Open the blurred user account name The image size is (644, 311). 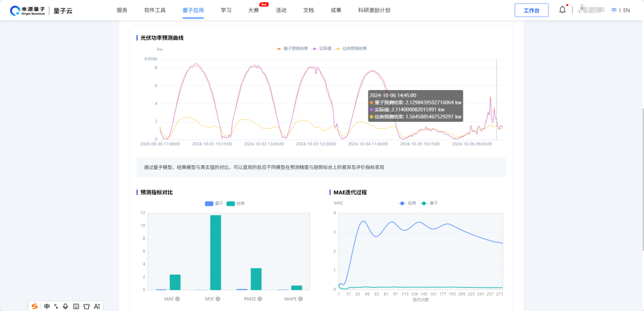click(x=592, y=10)
